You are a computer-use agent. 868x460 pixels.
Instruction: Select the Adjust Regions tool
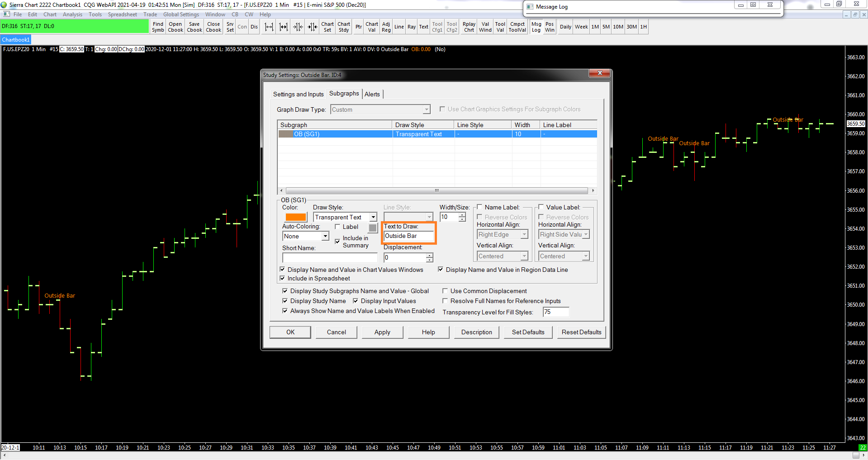[x=386, y=27]
